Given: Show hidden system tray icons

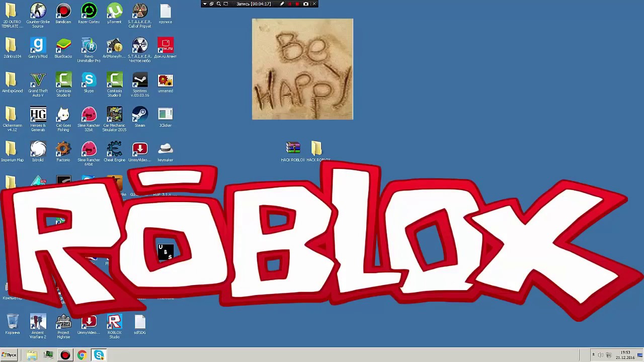Looking at the screenshot, I should click(x=593, y=355).
